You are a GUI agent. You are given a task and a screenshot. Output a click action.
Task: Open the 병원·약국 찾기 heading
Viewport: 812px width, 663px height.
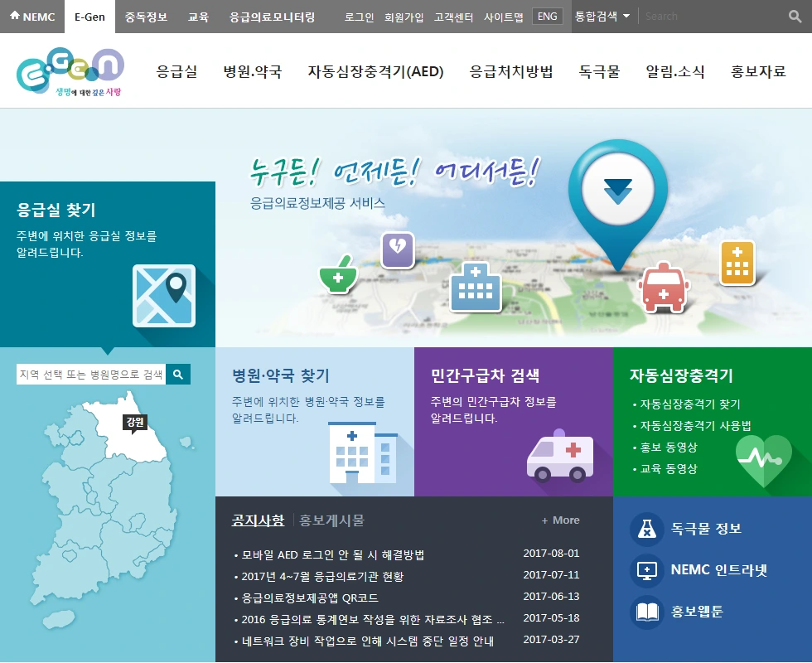tap(281, 375)
